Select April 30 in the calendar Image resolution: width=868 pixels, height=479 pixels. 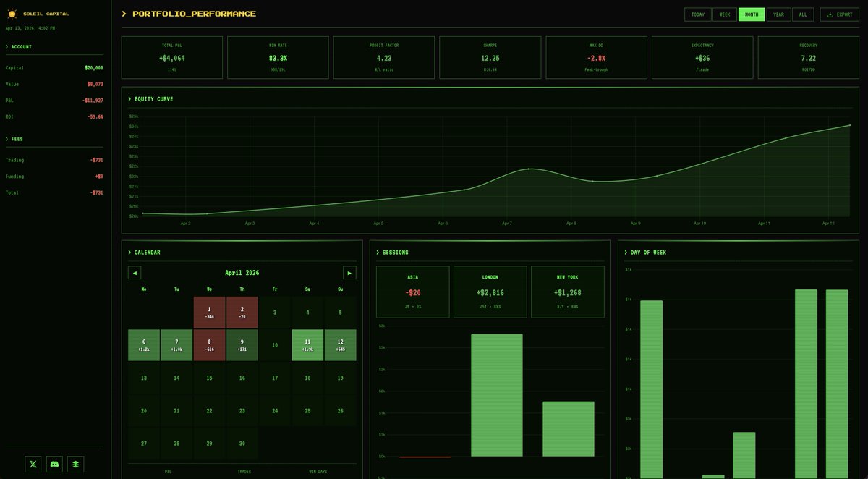242,444
